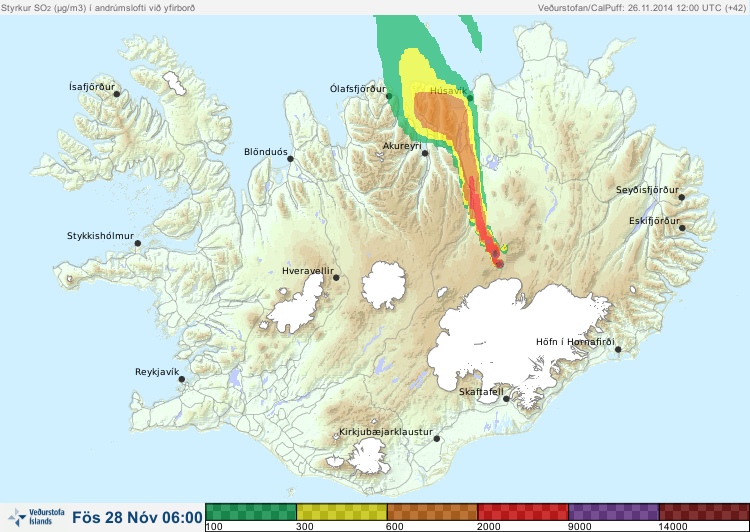Click the Akureyri label
The image size is (750, 532).
coord(402,146)
